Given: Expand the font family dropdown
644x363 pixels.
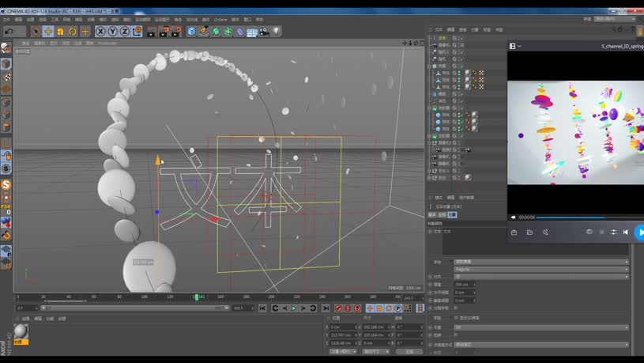Looking at the screenshot, I should tap(541, 262).
